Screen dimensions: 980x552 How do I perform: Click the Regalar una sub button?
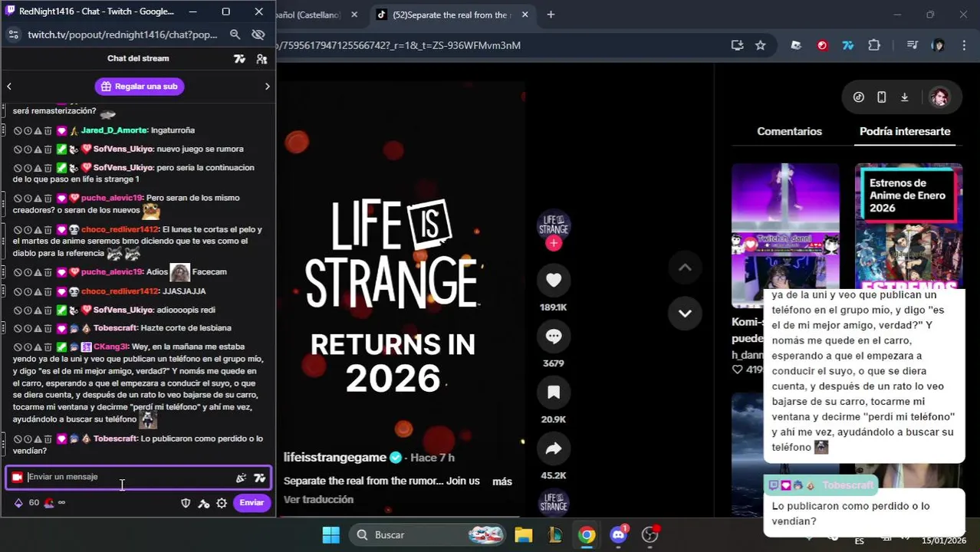click(139, 87)
